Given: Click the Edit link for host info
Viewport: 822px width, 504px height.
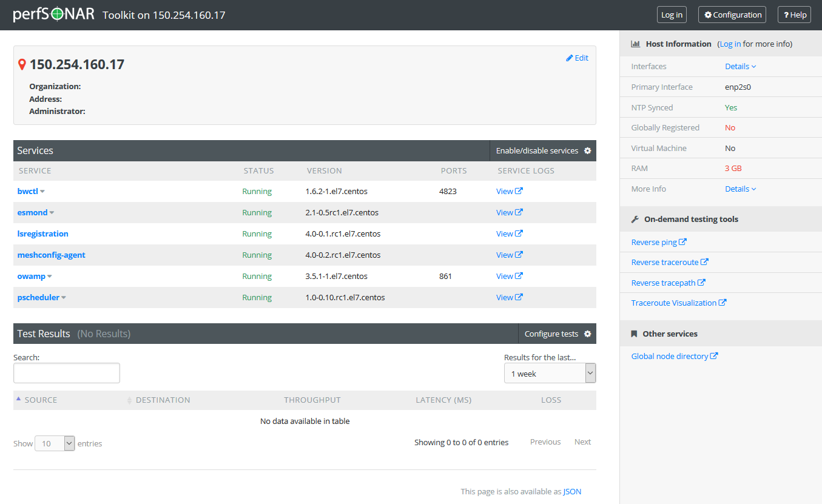Looking at the screenshot, I should pos(577,58).
